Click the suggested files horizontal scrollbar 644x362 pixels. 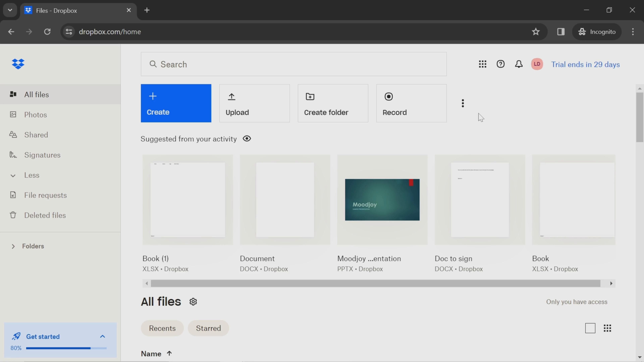(x=375, y=283)
